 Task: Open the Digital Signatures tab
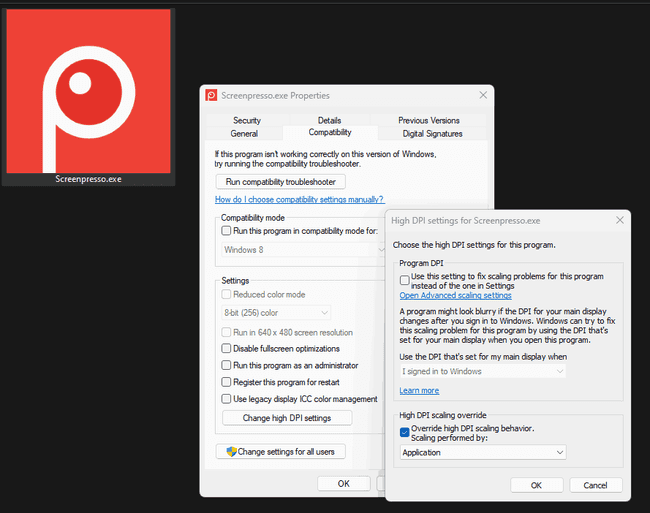click(x=432, y=133)
